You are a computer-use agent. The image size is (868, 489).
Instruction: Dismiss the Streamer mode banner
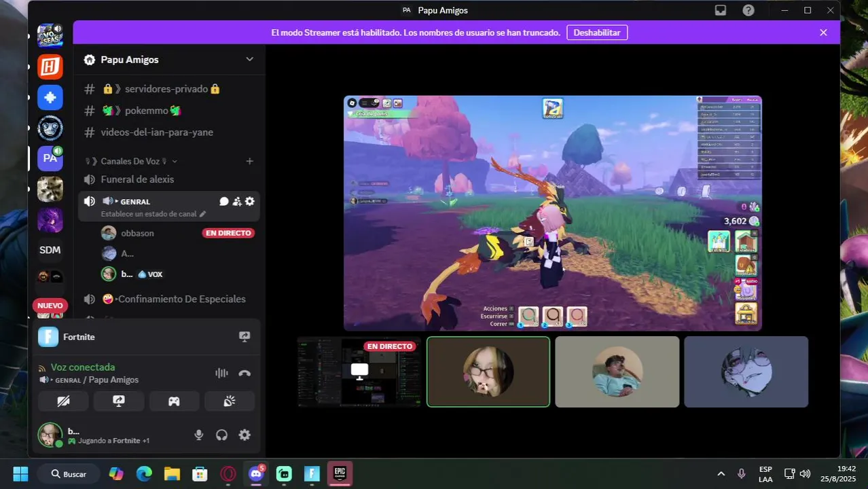pos(823,33)
